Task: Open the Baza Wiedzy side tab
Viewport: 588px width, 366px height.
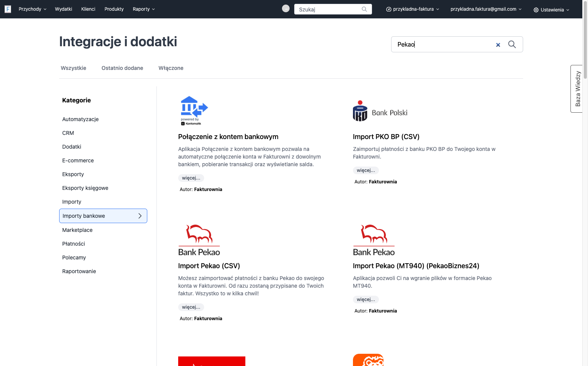Action: (577, 89)
